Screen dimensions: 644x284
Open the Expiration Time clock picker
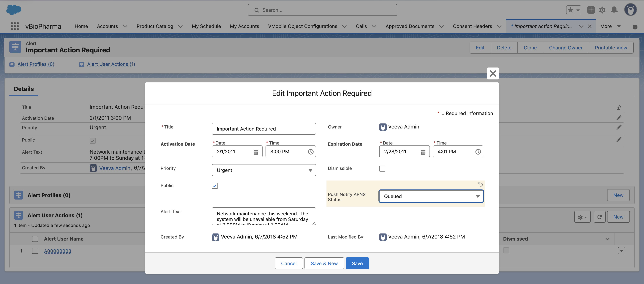coord(478,152)
